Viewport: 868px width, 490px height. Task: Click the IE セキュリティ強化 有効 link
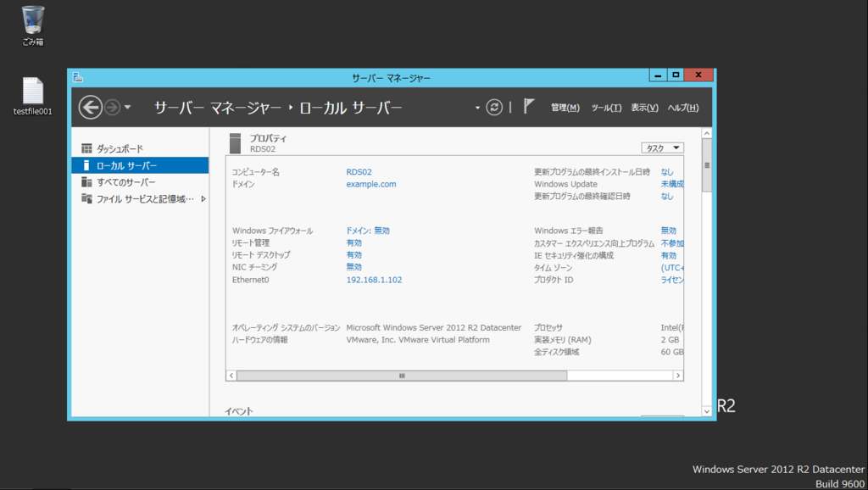click(x=668, y=255)
